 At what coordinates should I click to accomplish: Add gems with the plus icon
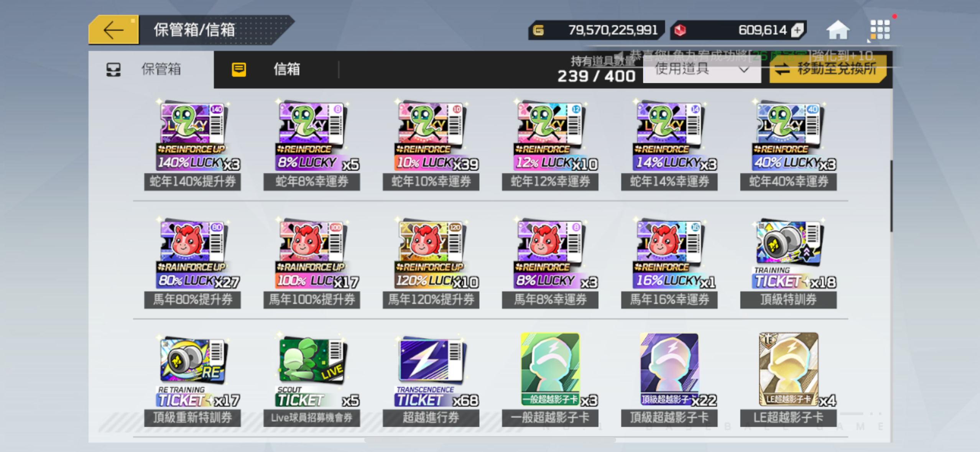pos(797,30)
